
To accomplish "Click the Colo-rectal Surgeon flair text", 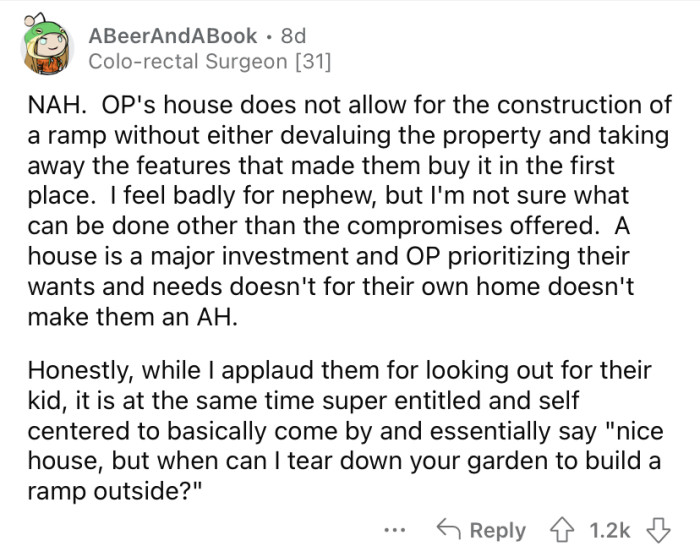I will pyautogui.click(x=175, y=61).
